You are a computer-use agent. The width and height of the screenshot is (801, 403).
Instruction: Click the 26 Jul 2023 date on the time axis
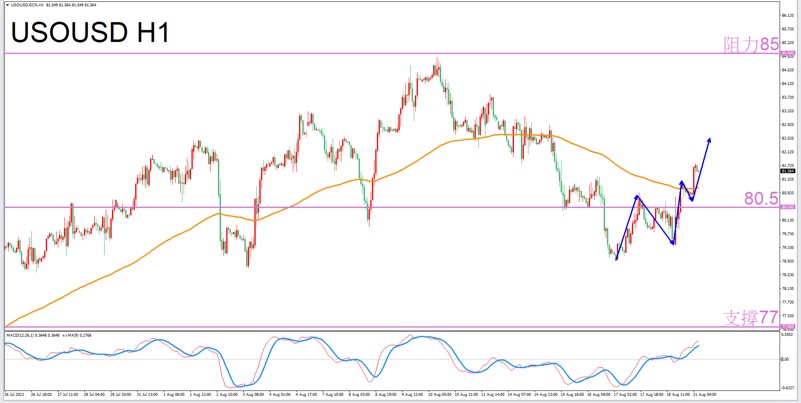tap(13, 395)
